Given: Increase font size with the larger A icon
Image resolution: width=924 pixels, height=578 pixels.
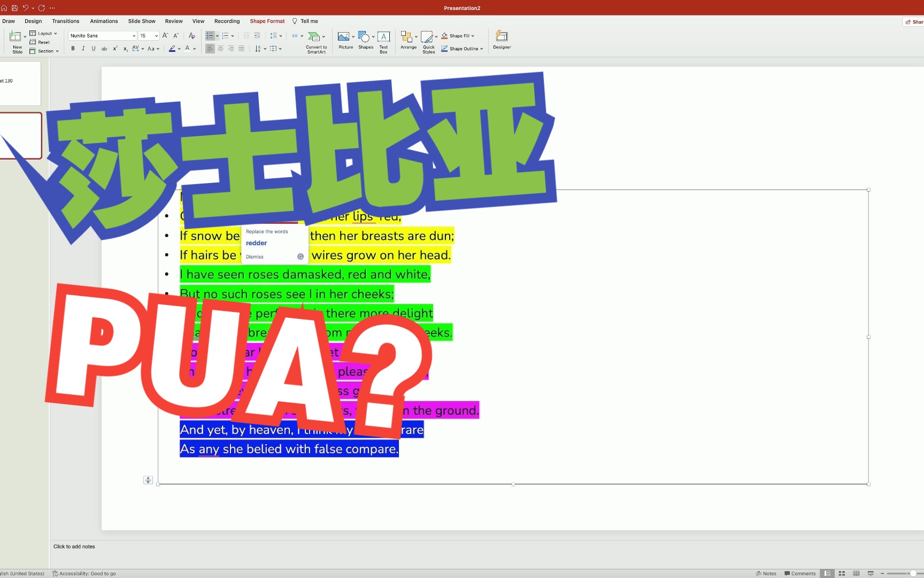Looking at the screenshot, I should [165, 35].
